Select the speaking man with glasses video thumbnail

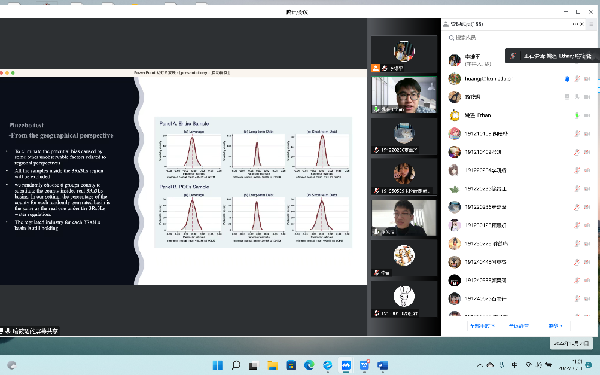404,95
